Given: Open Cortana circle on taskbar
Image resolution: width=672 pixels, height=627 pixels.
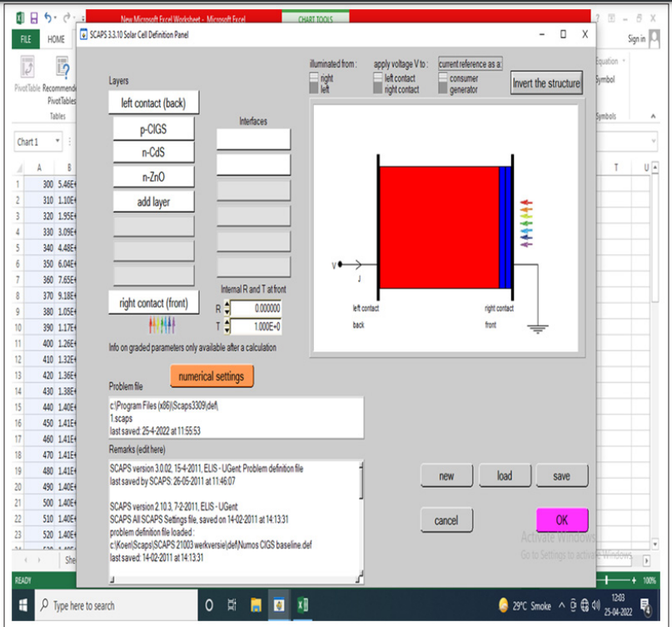Looking at the screenshot, I should click(x=209, y=605).
